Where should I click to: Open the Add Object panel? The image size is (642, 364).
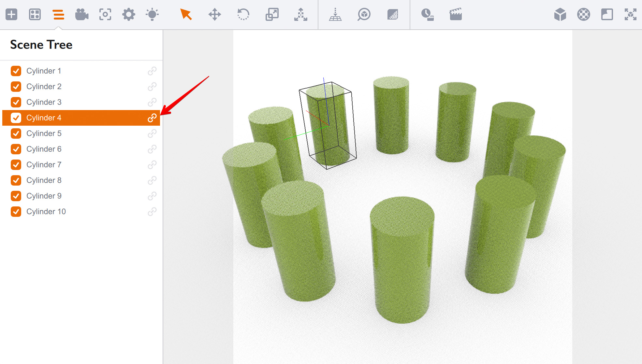tap(11, 14)
